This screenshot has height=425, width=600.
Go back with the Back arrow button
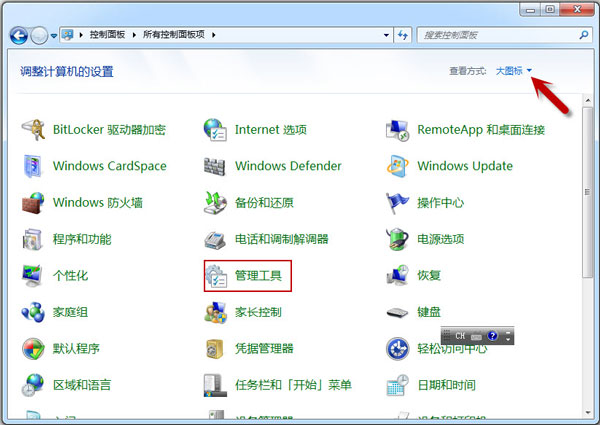click(x=19, y=36)
